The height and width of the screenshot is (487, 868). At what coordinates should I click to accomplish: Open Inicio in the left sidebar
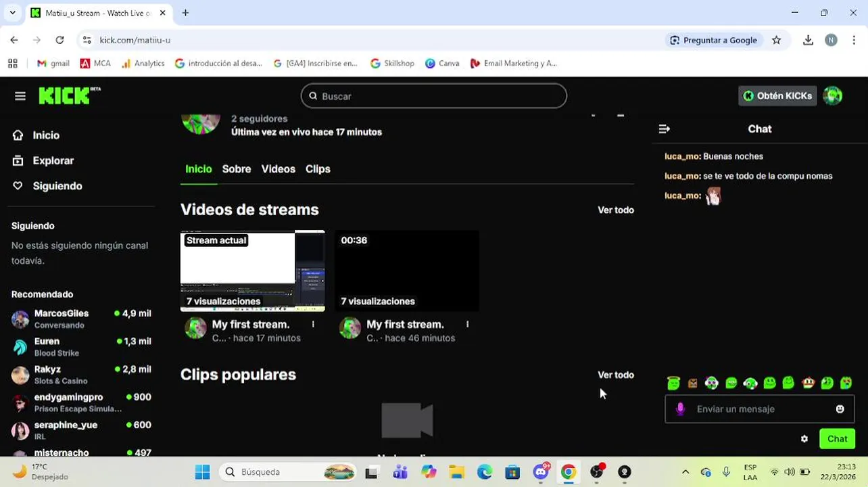46,135
